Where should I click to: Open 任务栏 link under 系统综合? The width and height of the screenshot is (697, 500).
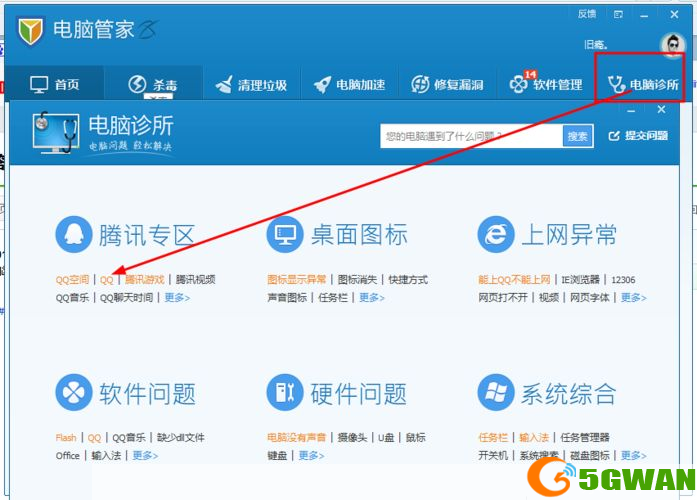pyautogui.click(x=493, y=438)
